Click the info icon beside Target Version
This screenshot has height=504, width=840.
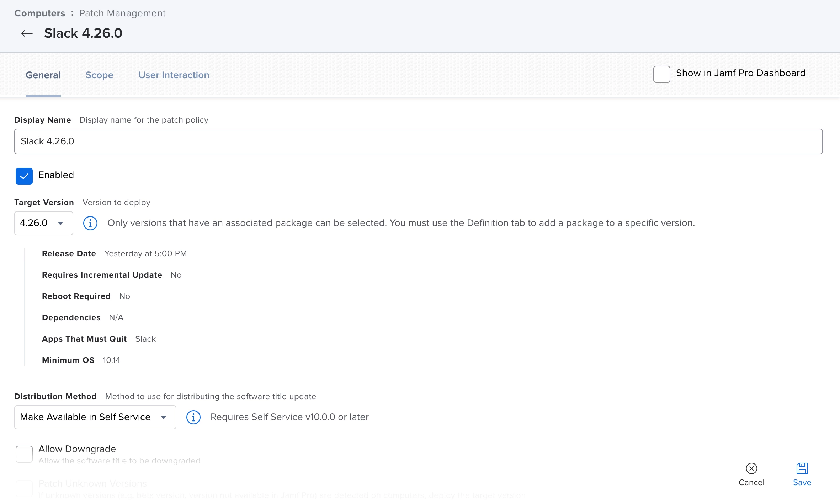tap(90, 223)
